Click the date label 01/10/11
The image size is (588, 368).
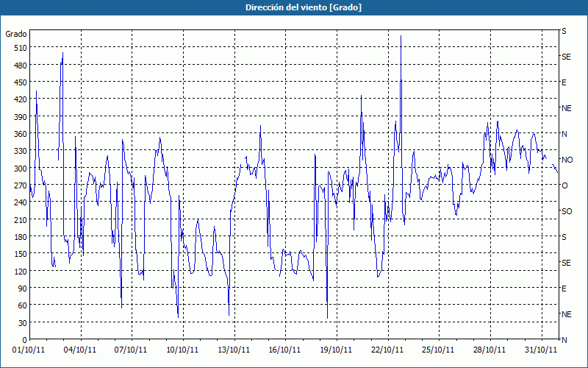click(29, 350)
